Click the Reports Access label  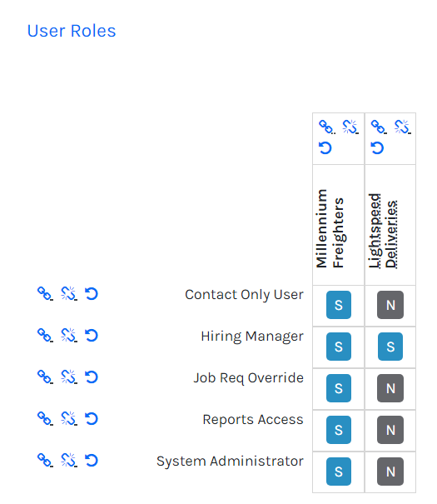click(253, 420)
